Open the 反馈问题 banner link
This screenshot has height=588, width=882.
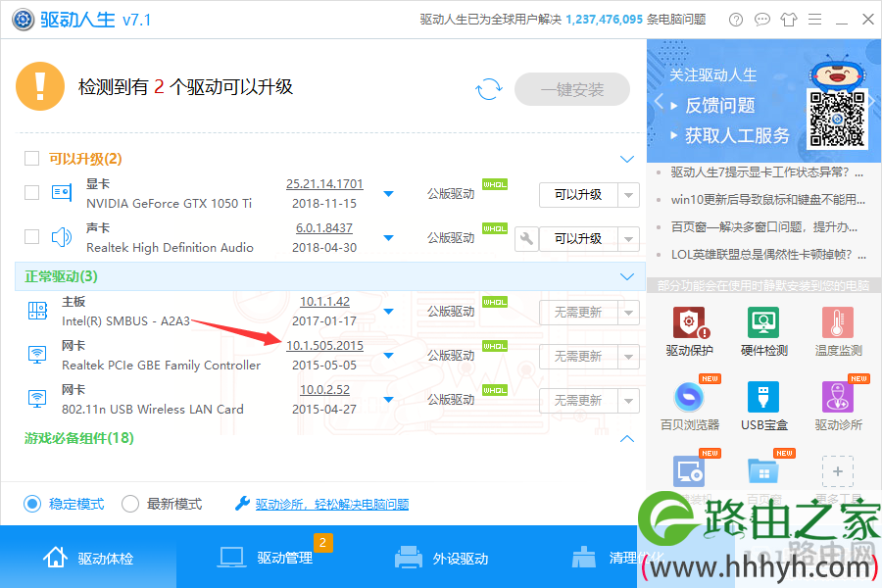tap(719, 105)
